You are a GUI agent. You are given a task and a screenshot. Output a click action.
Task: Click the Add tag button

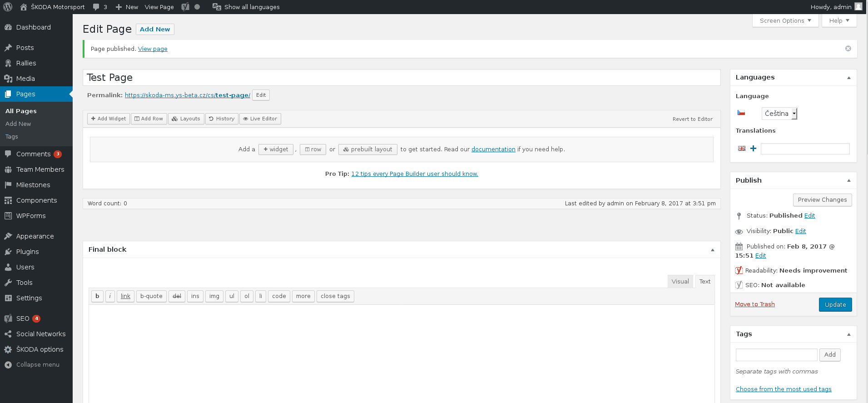pos(830,355)
